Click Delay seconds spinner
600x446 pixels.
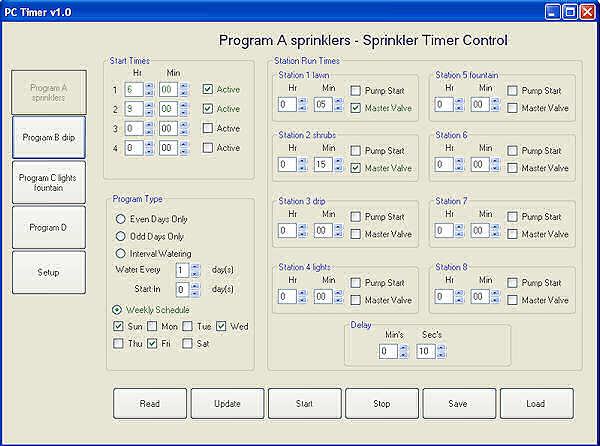tap(441, 352)
